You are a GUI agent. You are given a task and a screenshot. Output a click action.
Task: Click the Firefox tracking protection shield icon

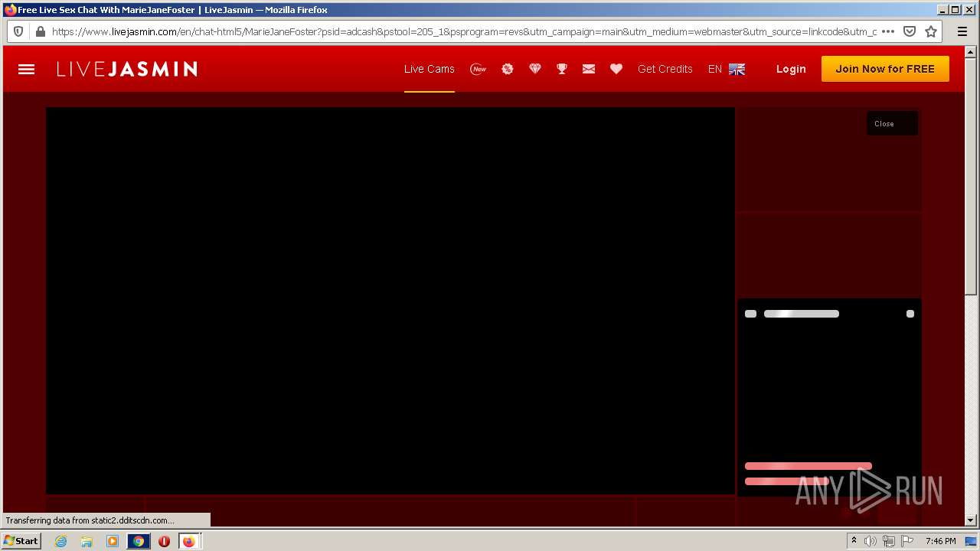pyautogui.click(x=18, y=31)
